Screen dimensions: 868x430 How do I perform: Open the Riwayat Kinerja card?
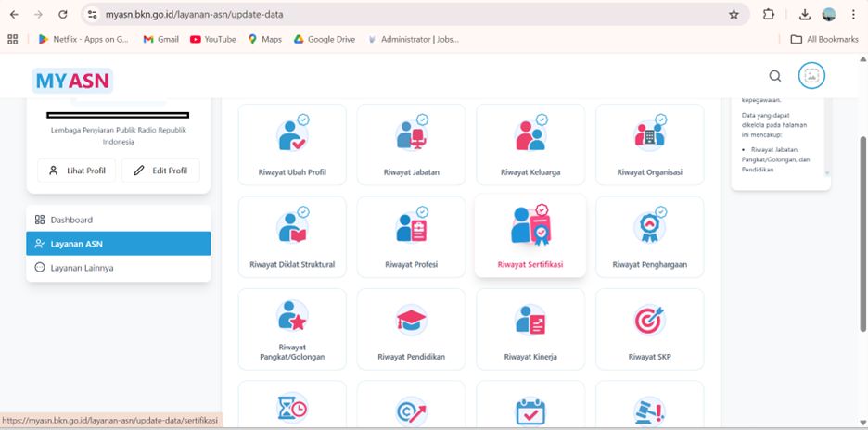[x=530, y=329]
